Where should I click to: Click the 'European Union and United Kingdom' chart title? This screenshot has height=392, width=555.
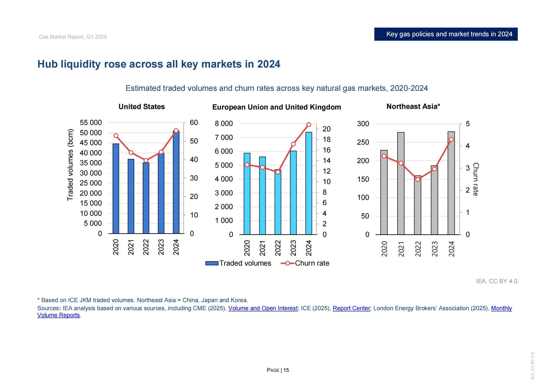click(277, 107)
